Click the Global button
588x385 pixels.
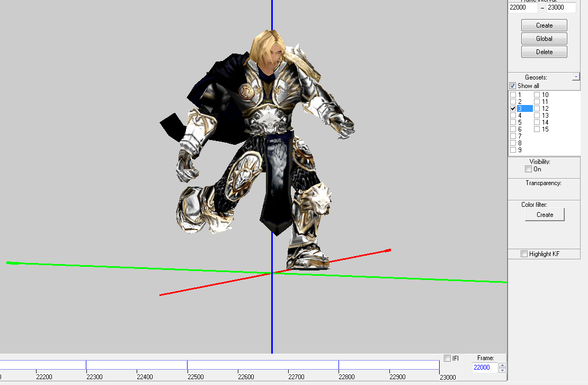pos(544,39)
